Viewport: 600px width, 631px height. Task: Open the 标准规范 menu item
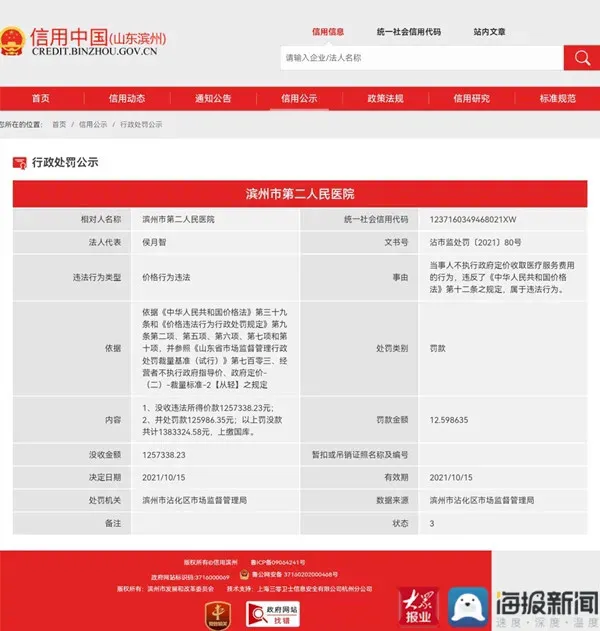point(558,99)
